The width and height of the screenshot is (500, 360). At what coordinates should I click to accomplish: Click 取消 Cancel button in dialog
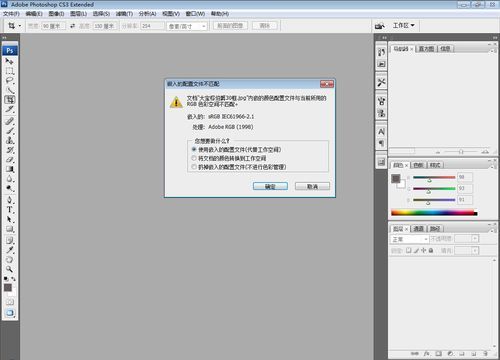pyautogui.click(x=312, y=186)
